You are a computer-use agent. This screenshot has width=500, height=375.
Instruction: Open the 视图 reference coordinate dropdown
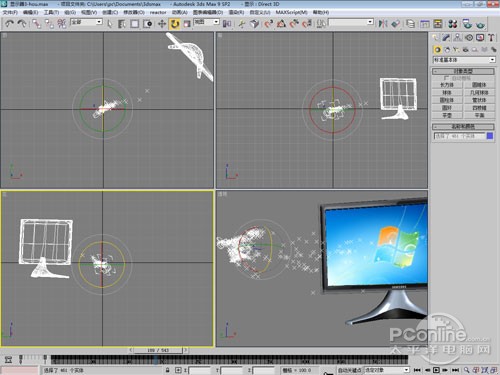(207, 22)
